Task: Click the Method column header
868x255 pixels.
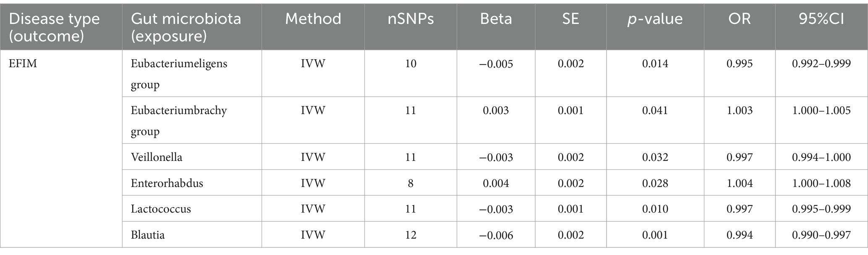Action: click(313, 19)
